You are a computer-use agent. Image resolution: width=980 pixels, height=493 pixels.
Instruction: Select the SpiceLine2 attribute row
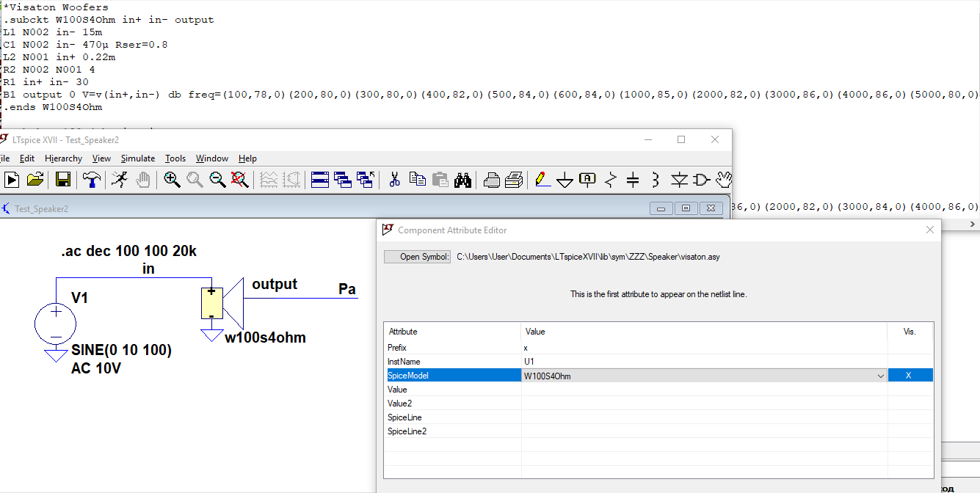(x=658, y=431)
